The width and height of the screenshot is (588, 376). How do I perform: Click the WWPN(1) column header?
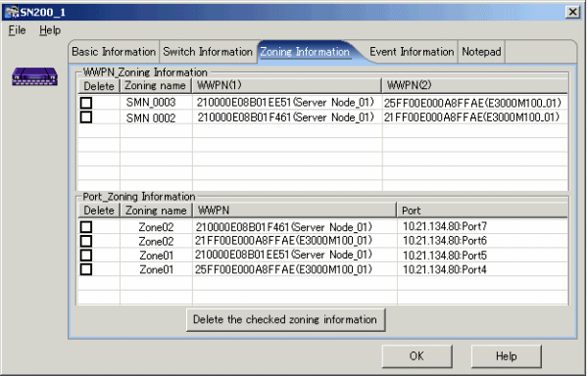point(287,85)
